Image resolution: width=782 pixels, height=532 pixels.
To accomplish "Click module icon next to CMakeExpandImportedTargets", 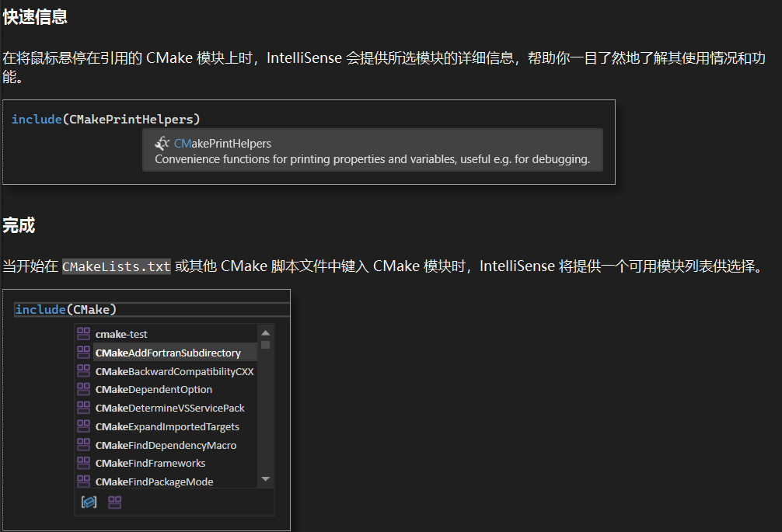I will pyautogui.click(x=83, y=426).
